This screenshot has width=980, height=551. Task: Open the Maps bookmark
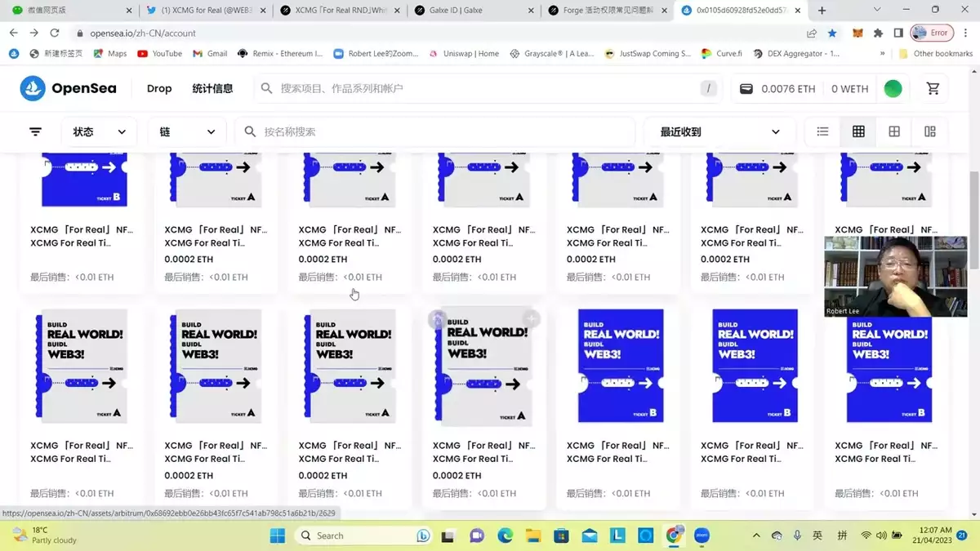(x=110, y=54)
